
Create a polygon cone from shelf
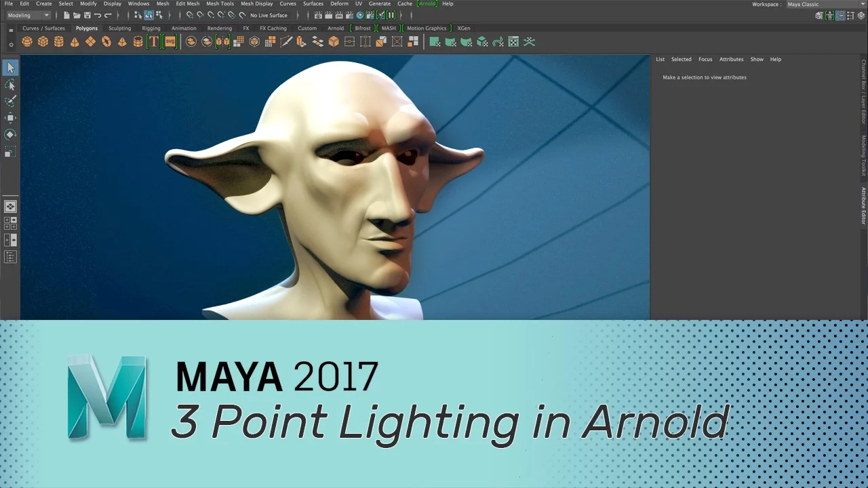click(75, 42)
